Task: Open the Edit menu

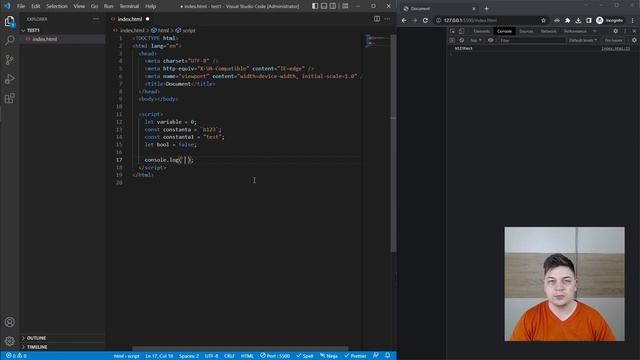Action: pos(36,6)
